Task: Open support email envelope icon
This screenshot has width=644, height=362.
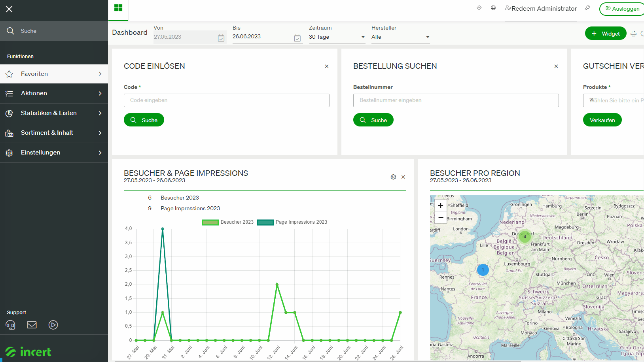Action: pyautogui.click(x=32, y=325)
